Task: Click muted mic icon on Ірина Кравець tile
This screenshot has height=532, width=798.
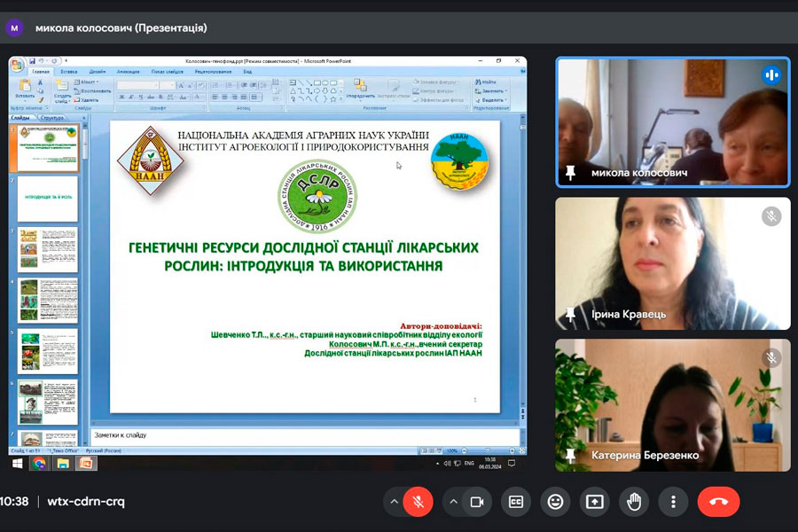Action: coord(771,216)
